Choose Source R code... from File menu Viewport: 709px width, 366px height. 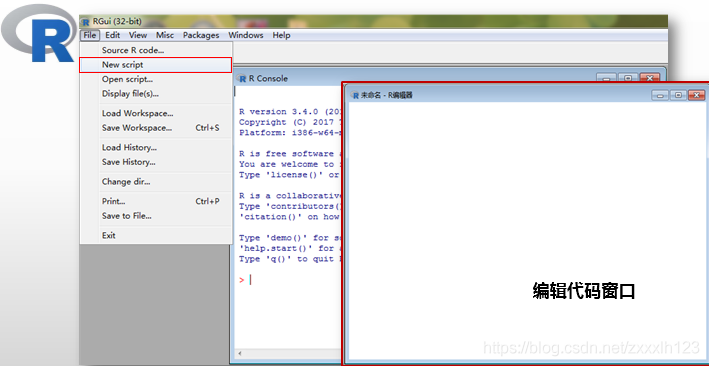(156, 50)
